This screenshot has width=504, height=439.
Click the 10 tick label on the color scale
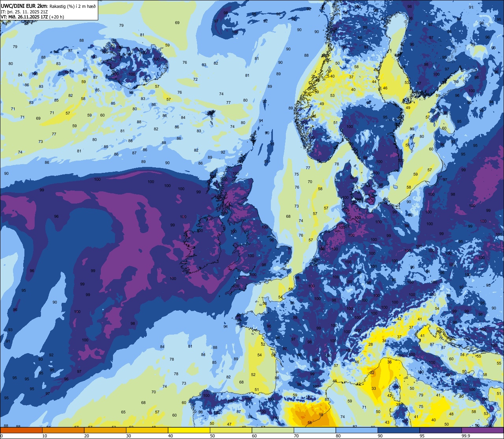tap(44, 436)
